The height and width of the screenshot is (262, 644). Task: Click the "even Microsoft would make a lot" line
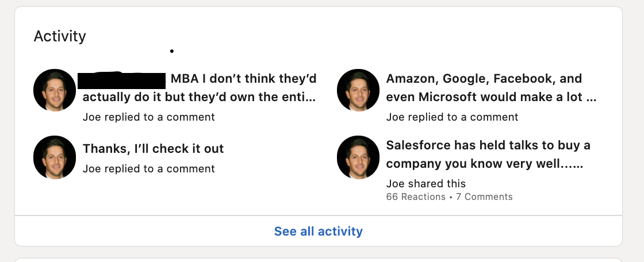[x=490, y=97]
